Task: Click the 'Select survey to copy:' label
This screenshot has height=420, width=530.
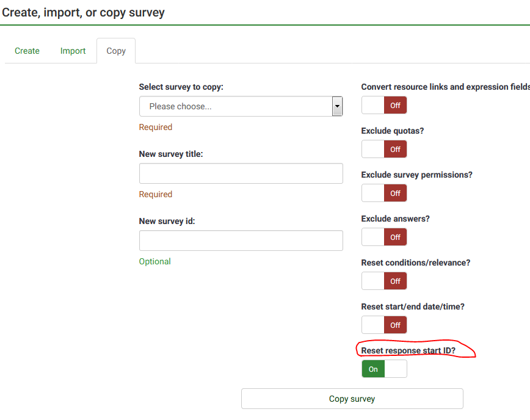Action: (x=181, y=87)
